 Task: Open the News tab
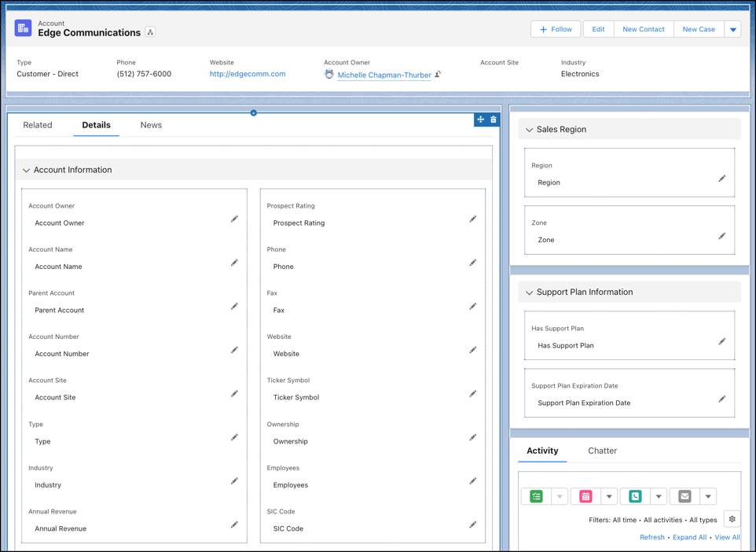point(151,125)
